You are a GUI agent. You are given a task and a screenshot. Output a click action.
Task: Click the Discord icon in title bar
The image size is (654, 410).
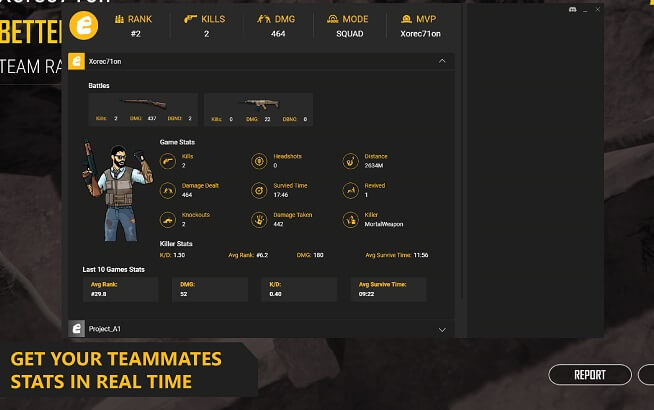[x=571, y=9]
